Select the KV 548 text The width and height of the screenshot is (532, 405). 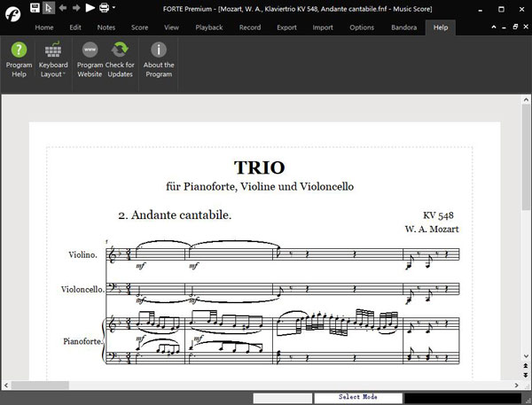tap(438, 215)
